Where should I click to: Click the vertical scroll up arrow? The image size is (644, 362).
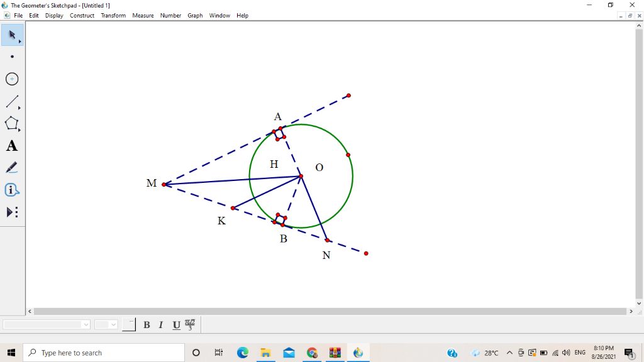click(639, 25)
